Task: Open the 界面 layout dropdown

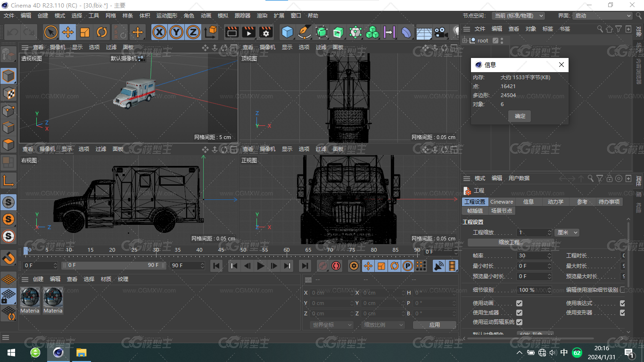Action: click(x=602, y=16)
